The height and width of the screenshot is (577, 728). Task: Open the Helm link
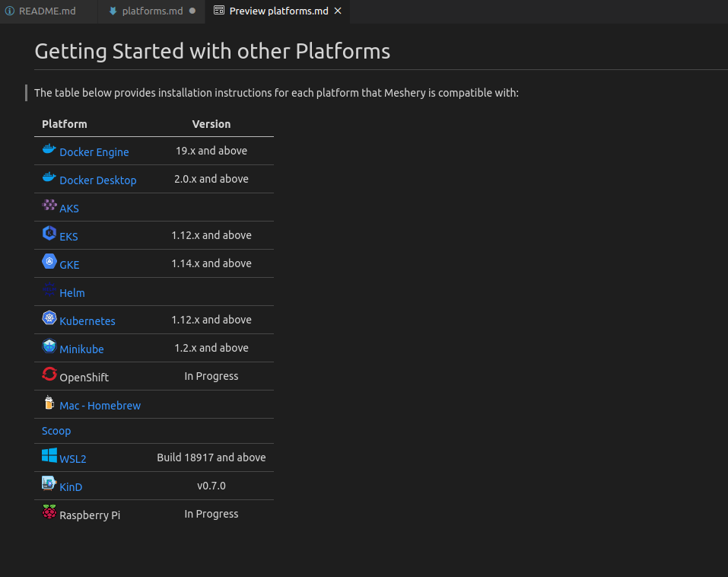tap(72, 293)
